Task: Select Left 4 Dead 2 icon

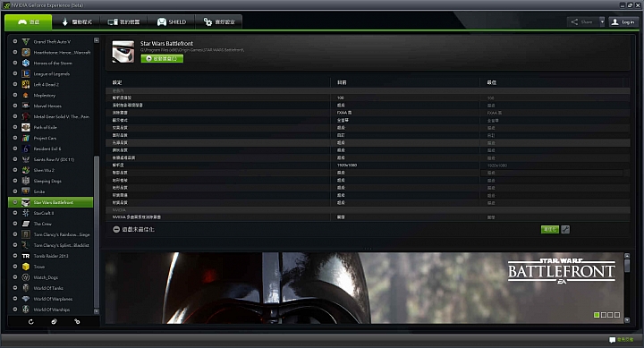Action: pos(26,84)
